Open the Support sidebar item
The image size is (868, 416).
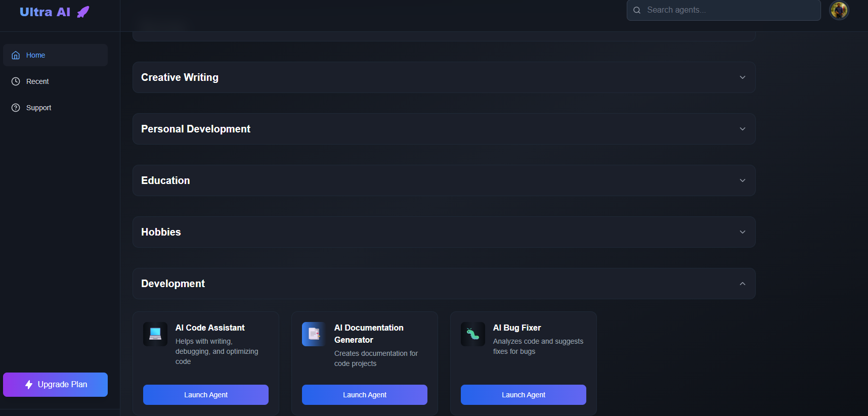tap(55, 108)
